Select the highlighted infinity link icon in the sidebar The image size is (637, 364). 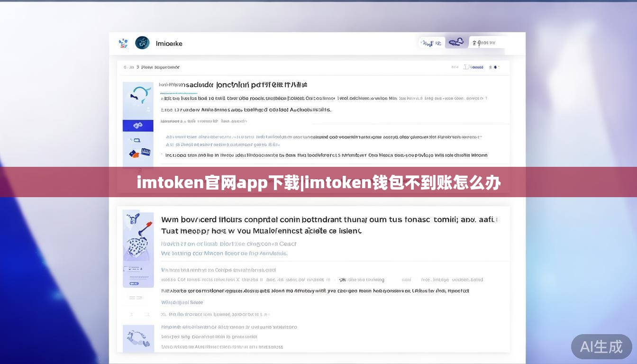click(x=138, y=125)
